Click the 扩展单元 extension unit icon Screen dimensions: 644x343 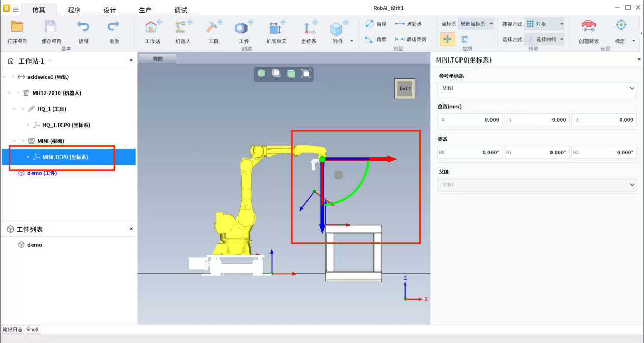(x=276, y=28)
